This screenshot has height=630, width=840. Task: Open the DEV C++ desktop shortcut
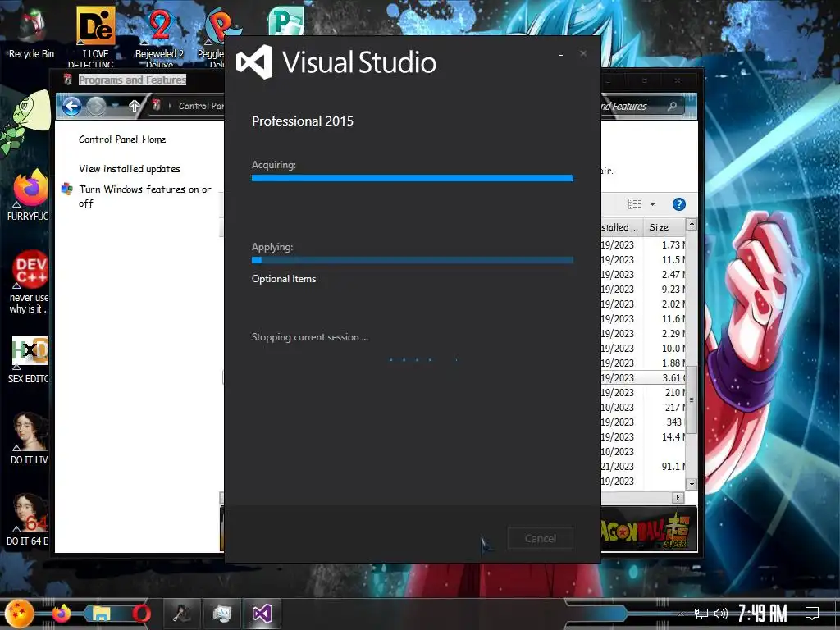click(29, 282)
